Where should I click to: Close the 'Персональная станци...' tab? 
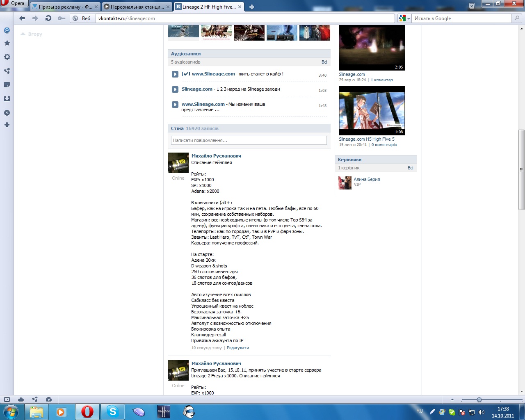168,7
